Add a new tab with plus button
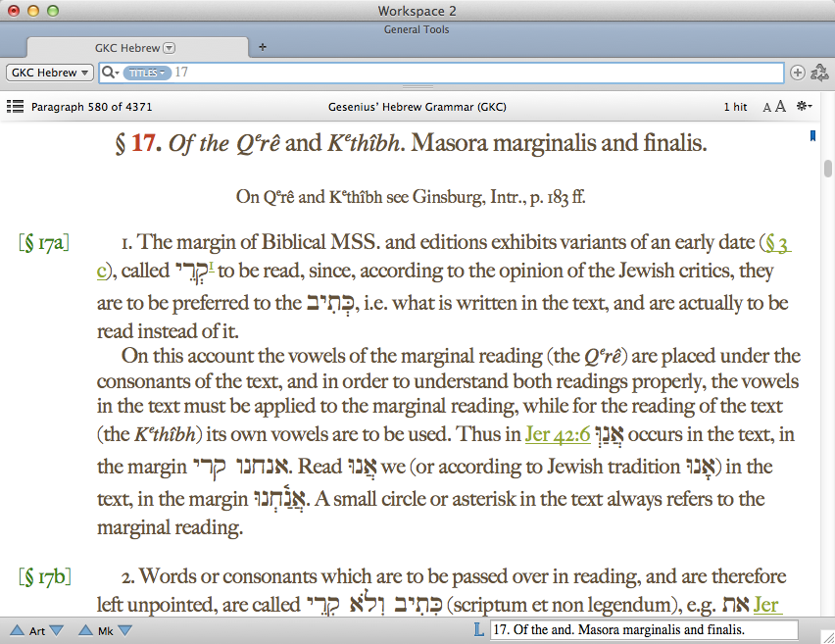835x644 pixels. [x=262, y=47]
